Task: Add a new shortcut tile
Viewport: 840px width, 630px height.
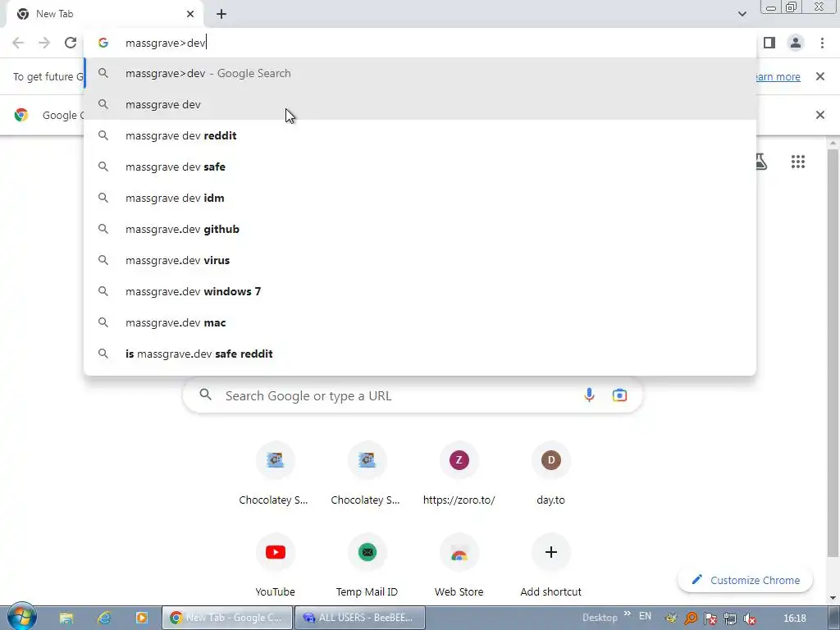Action: 550,565
